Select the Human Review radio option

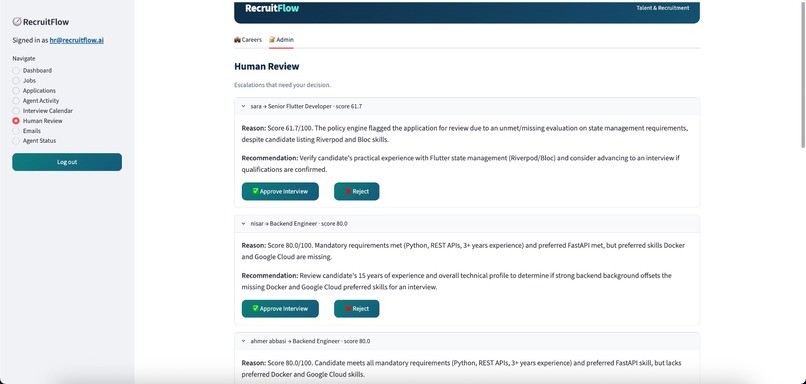tap(37, 121)
